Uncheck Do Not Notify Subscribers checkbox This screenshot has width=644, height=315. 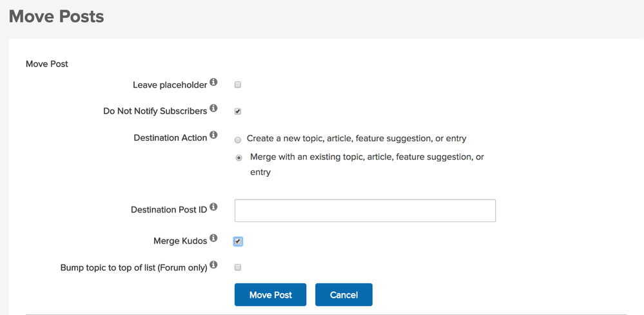coord(237,112)
